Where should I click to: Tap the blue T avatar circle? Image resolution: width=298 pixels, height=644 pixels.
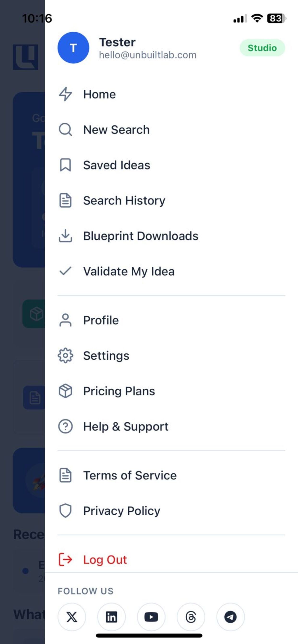click(73, 47)
